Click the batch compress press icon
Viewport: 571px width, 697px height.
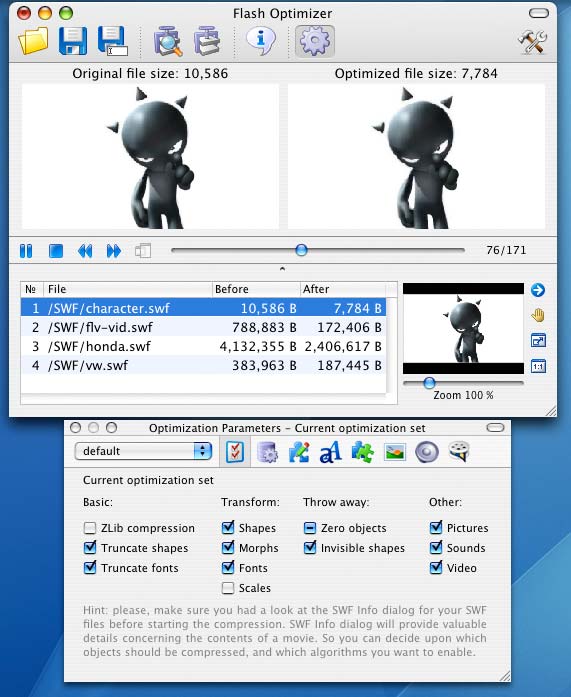coord(207,41)
